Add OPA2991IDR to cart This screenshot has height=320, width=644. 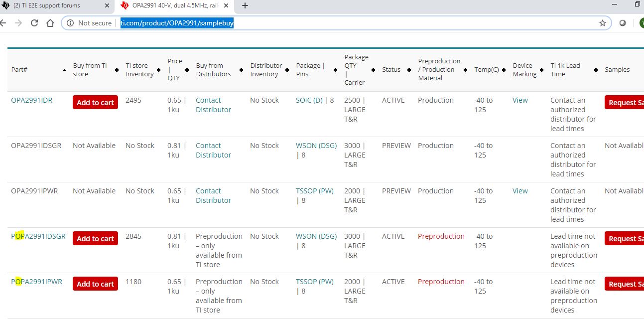pyautogui.click(x=95, y=102)
